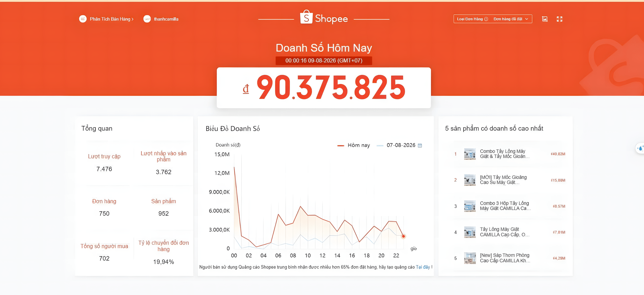Open product [MỚI] Tẩy Mốc Gioăng Cao Su
This screenshot has height=295, width=644.
503,180
